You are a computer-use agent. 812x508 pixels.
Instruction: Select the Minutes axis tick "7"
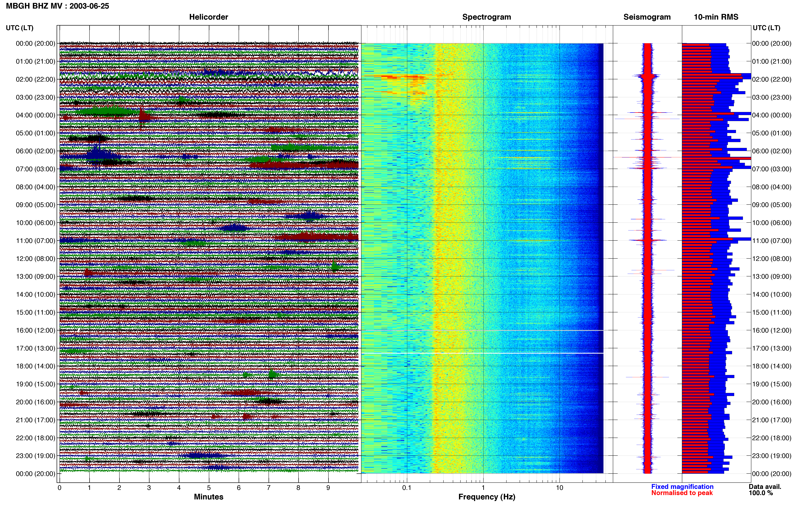click(269, 488)
